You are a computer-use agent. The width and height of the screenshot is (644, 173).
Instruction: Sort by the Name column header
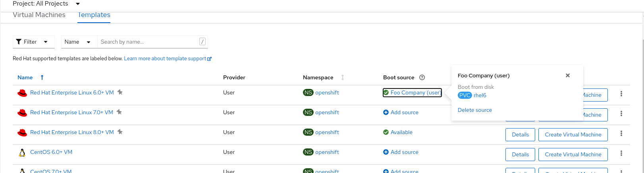[25, 77]
